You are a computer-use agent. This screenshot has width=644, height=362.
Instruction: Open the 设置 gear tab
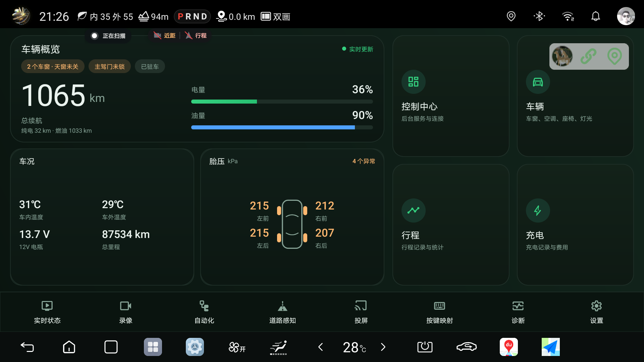tap(597, 312)
